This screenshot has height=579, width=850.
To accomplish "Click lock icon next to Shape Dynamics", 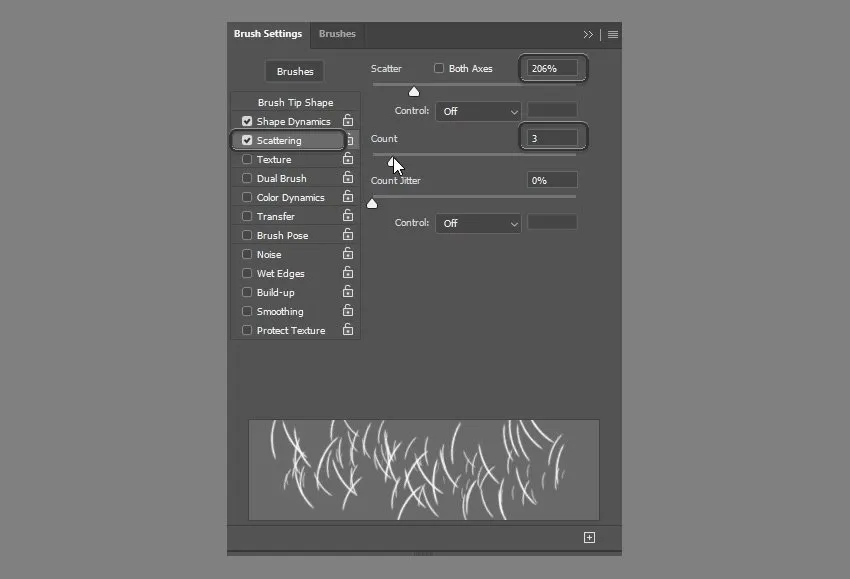I will pyautogui.click(x=348, y=121).
